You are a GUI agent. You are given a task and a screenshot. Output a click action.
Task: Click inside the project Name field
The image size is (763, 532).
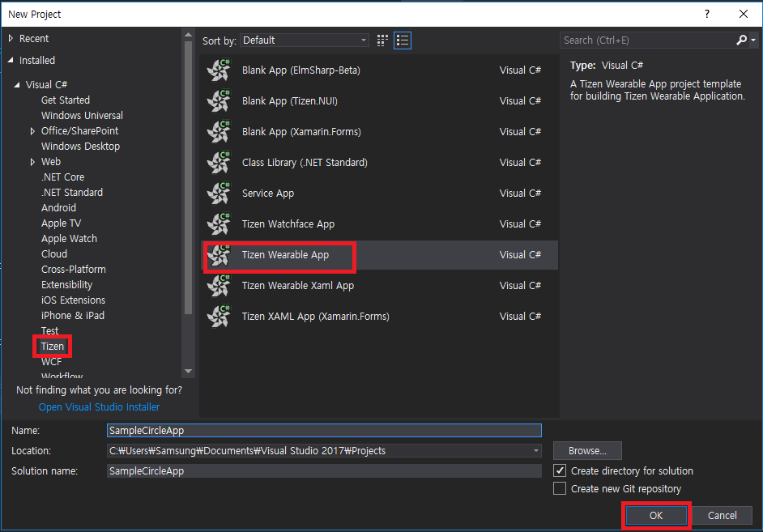(324, 430)
